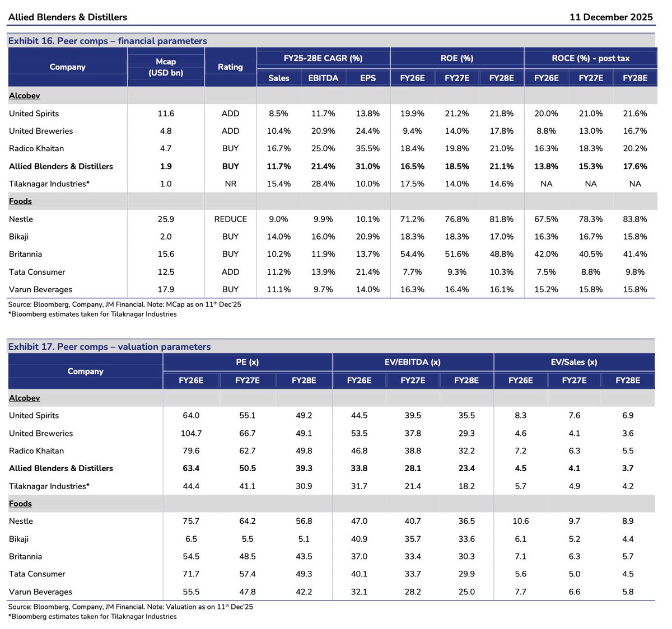This screenshot has width=672, height=629.
Task: Click the 'Rating' column header
Action: (230, 67)
